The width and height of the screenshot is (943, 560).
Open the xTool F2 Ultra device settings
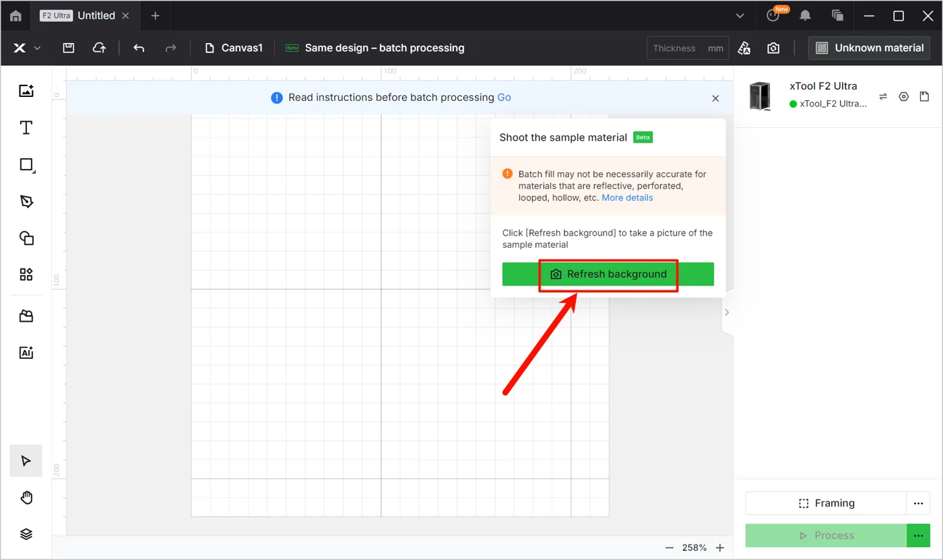(x=904, y=97)
